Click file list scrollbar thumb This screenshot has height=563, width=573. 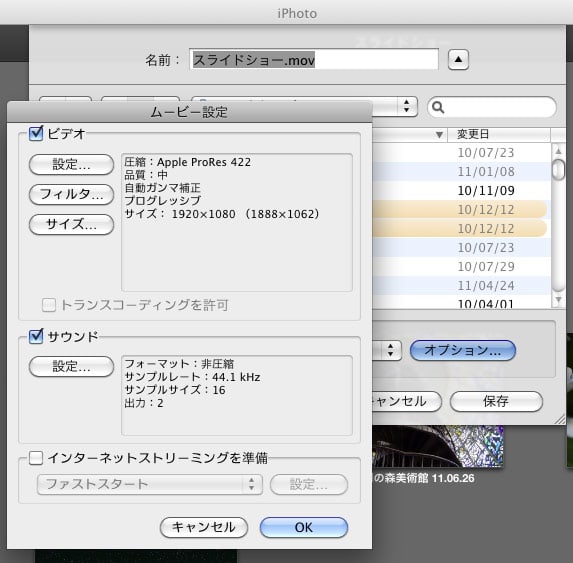point(558,170)
